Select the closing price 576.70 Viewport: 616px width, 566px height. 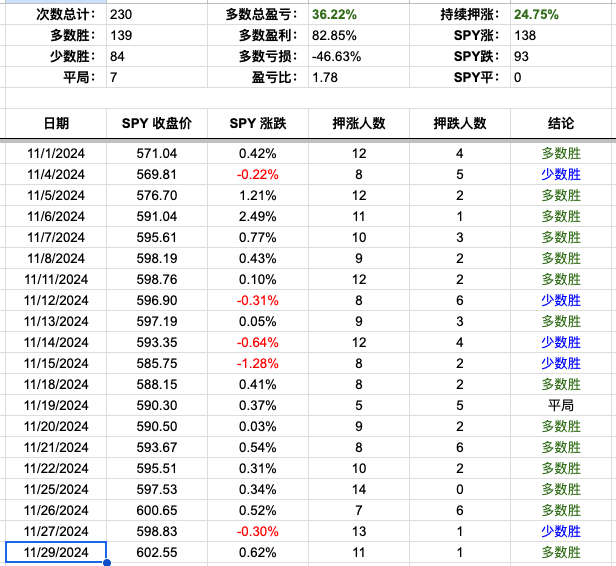tap(157, 195)
